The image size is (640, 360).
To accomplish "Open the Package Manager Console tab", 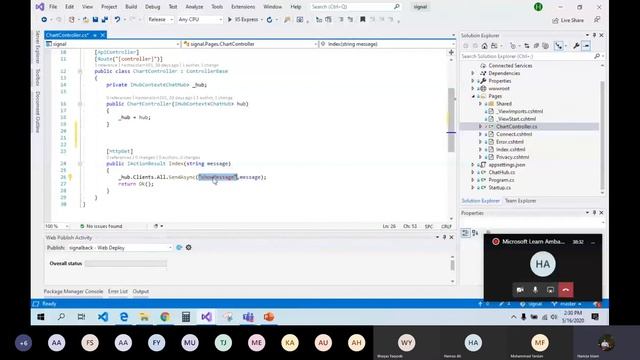I will (x=73, y=291).
